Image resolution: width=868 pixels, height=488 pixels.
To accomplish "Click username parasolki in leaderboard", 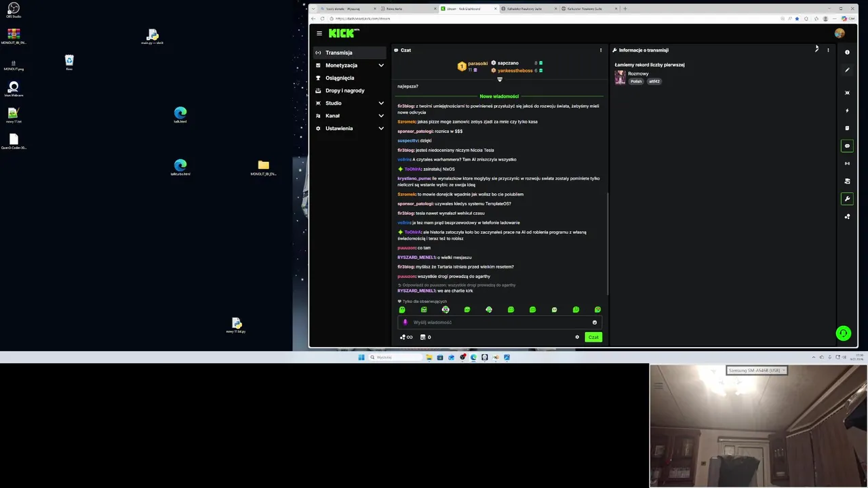I will [477, 64].
